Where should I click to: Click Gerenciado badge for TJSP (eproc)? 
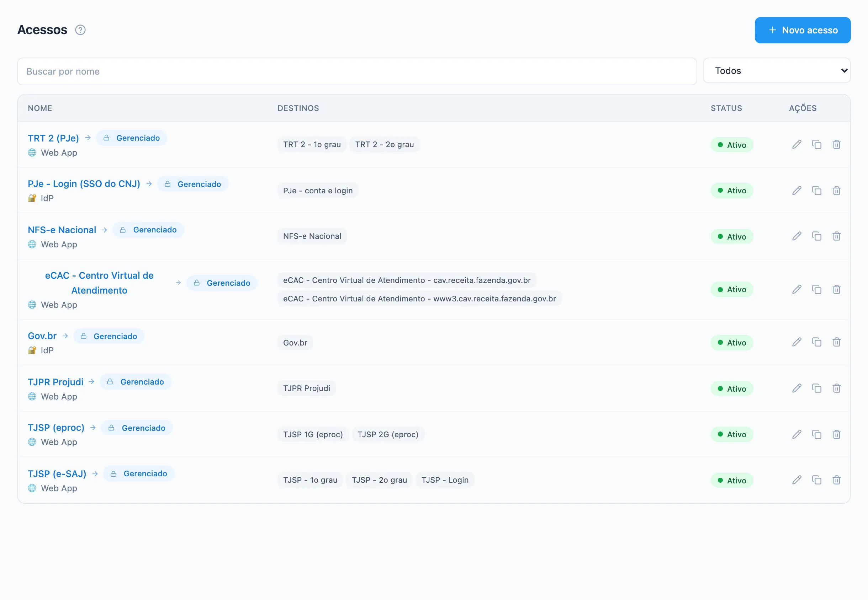pos(137,428)
